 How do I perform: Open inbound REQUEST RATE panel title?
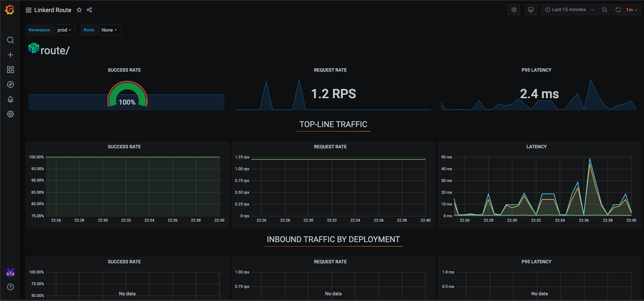point(330,262)
